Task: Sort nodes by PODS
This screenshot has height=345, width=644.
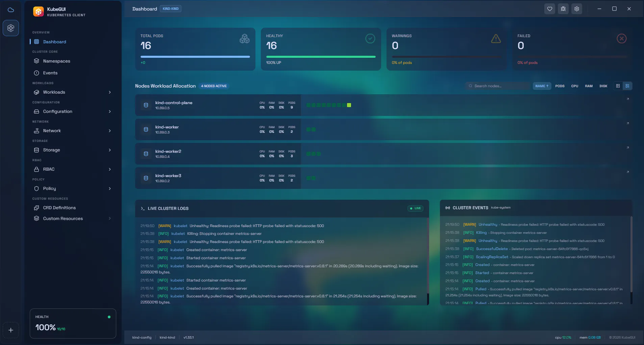Action: (x=560, y=86)
